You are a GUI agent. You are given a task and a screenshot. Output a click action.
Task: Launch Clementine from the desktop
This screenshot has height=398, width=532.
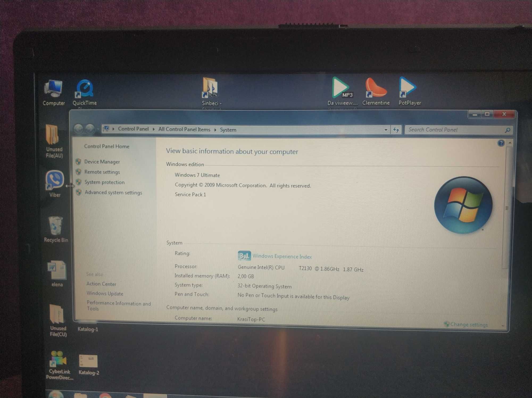(x=376, y=91)
